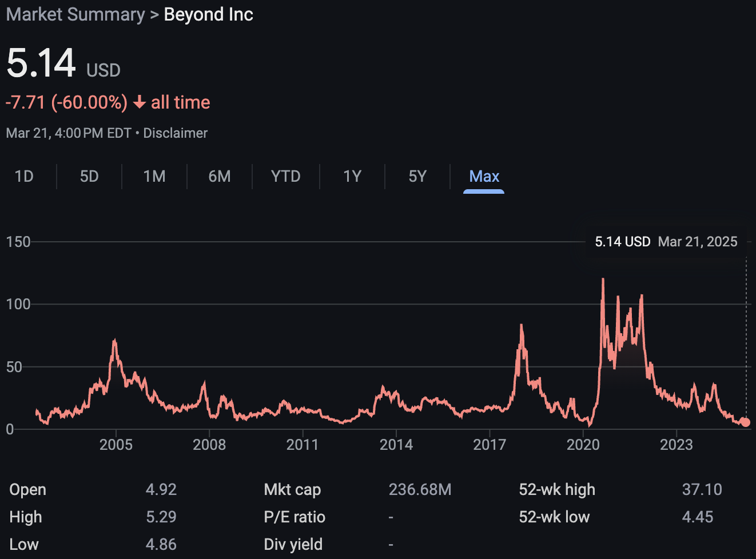Open the Market Summary link
Screen dimensions: 756x559
75,14
